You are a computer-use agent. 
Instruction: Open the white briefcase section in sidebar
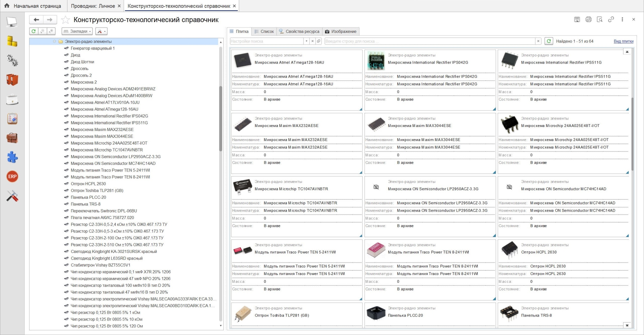tap(12, 99)
